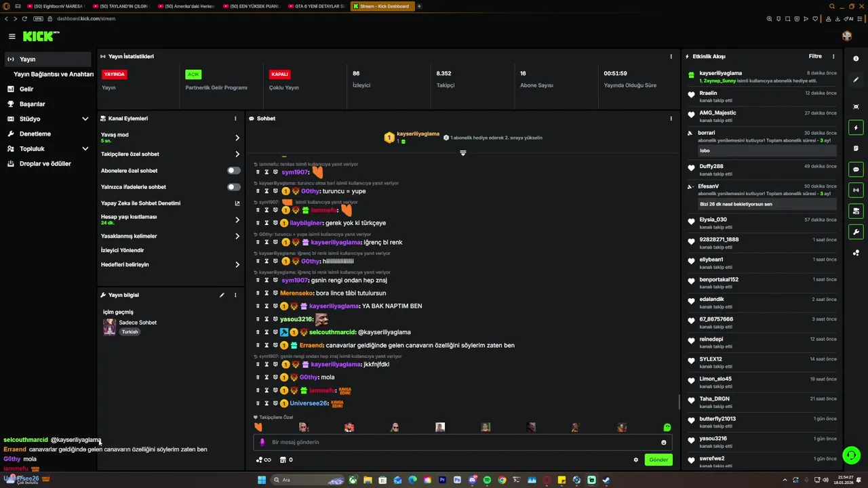Open Spotify from the taskbar
The width and height of the screenshot is (868, 488).
(x=487, y=480)
